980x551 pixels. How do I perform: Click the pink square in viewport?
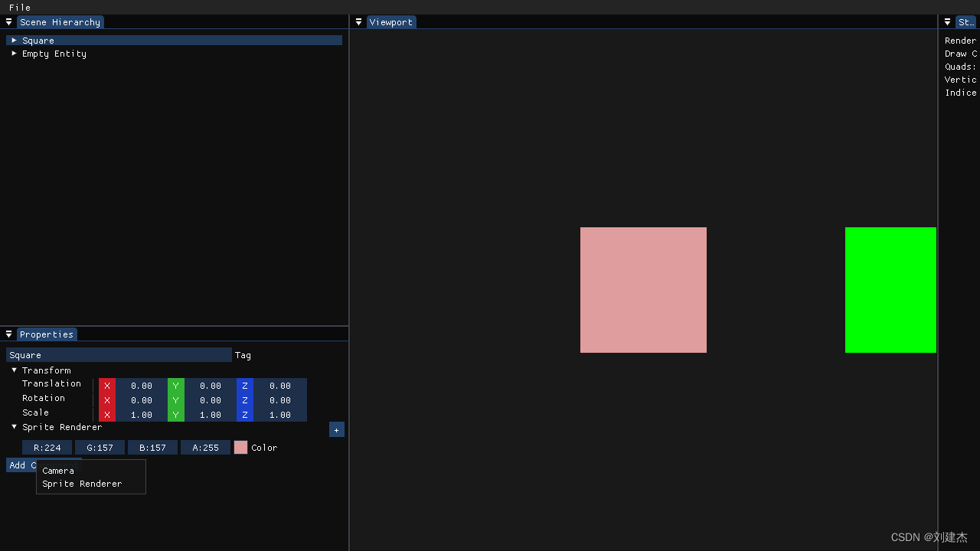643,290
